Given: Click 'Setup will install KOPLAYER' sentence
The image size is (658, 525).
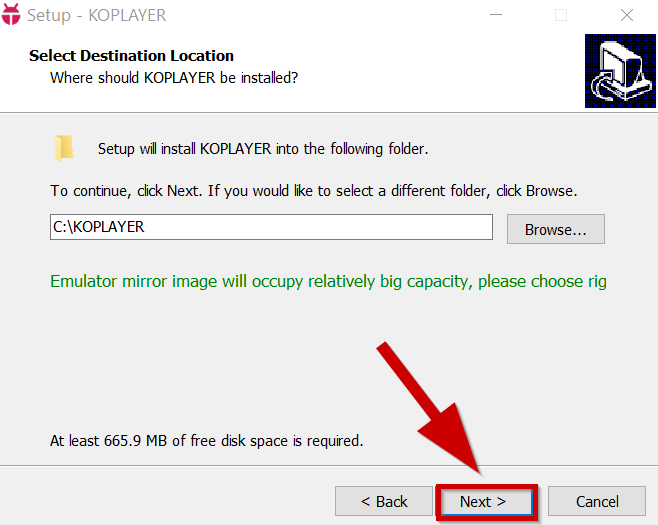Looking at the screenshot, I should (x=263, y=149).
